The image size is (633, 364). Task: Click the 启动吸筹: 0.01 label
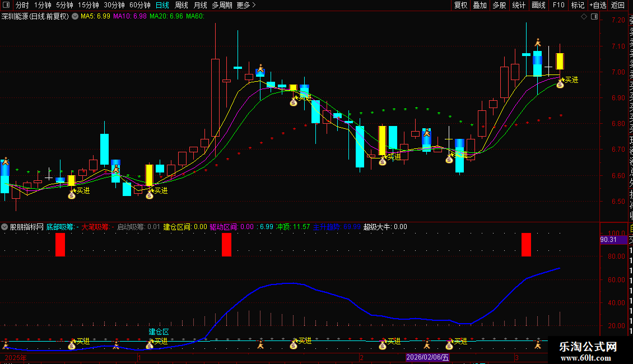(138, 227)
